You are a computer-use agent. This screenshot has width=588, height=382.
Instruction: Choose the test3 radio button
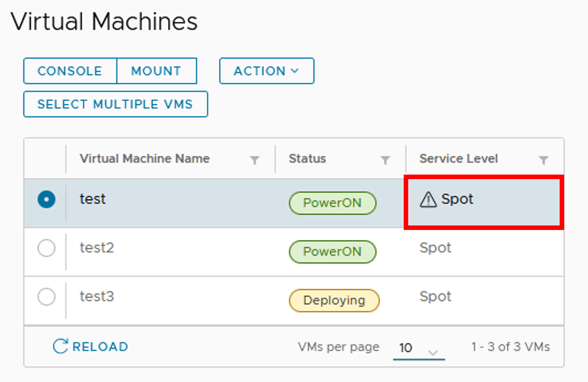tap(46, 297)
